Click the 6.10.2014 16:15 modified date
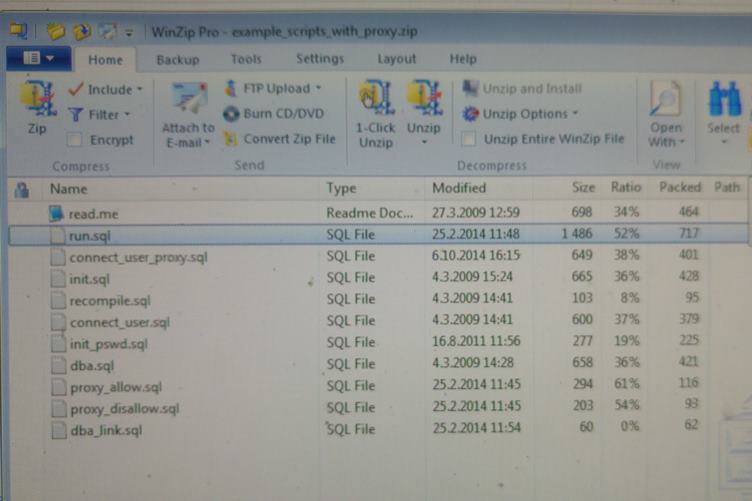752x501 pixels. point(476,256)
